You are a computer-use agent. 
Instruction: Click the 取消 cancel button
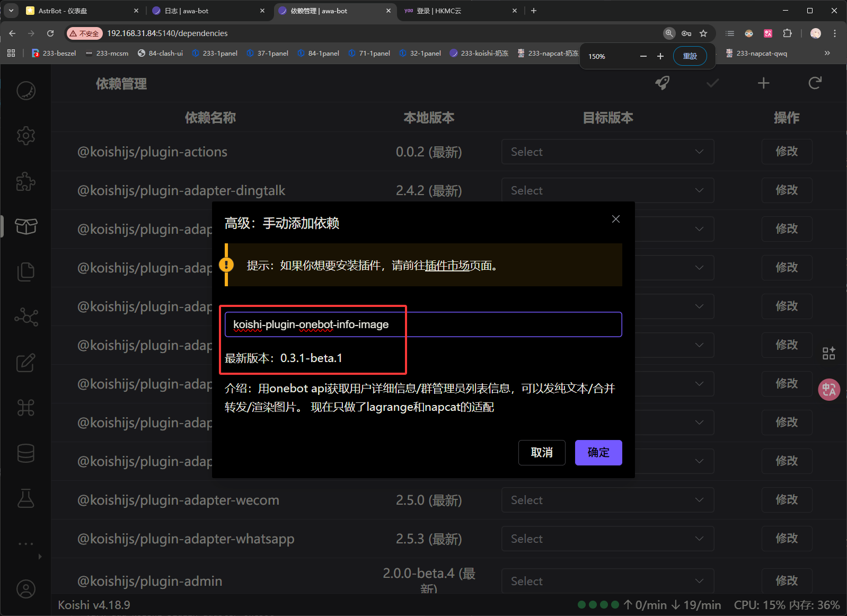541,453
